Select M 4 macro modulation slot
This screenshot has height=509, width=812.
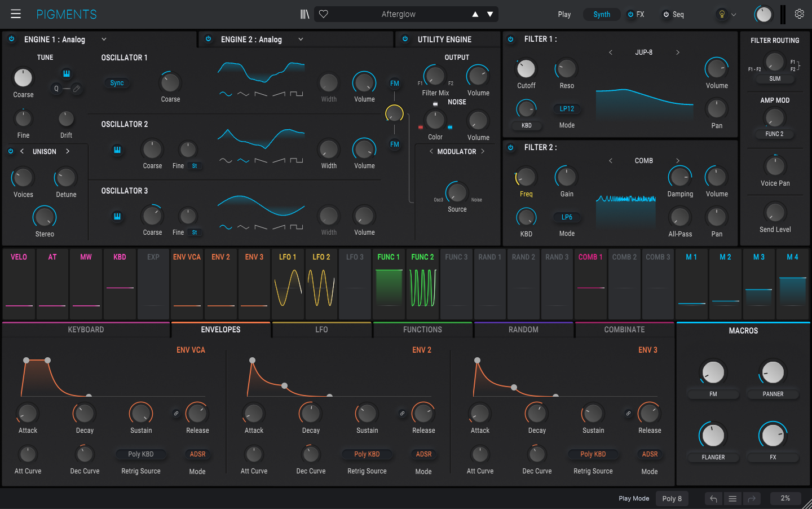pyautogui.click(x=792, y=284)
